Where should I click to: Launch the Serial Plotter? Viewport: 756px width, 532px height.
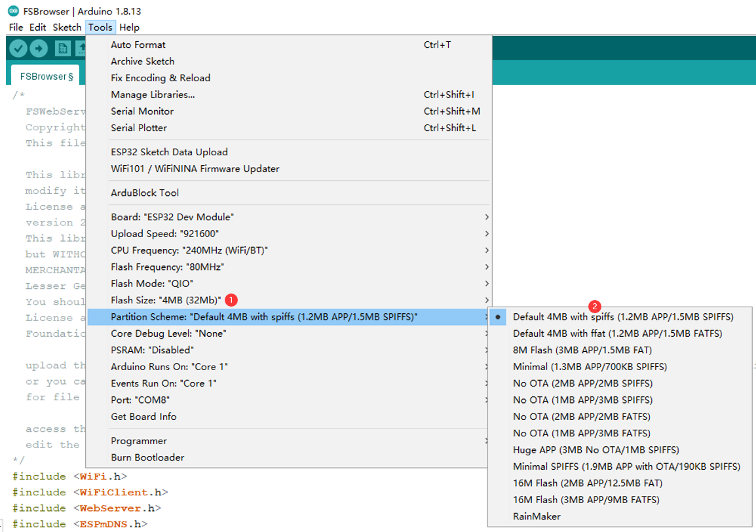click(288, 128)
